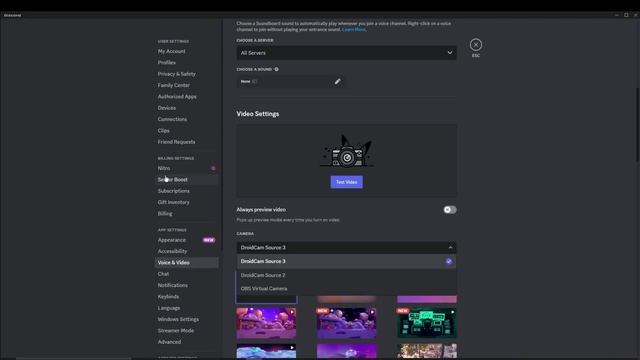Open Keybinds settings
640x360 pixels.
coord(169,297)
